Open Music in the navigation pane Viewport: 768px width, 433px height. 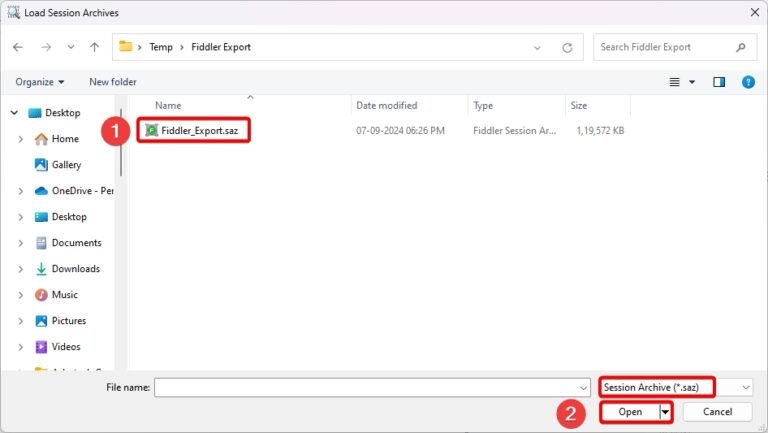[x=65, y=294]
